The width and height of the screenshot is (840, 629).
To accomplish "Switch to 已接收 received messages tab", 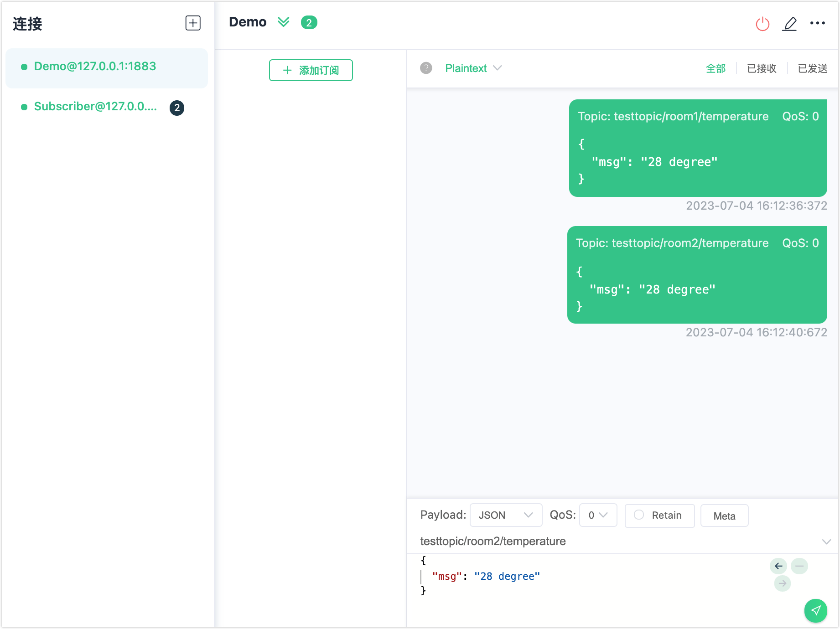I will point(762,68).
